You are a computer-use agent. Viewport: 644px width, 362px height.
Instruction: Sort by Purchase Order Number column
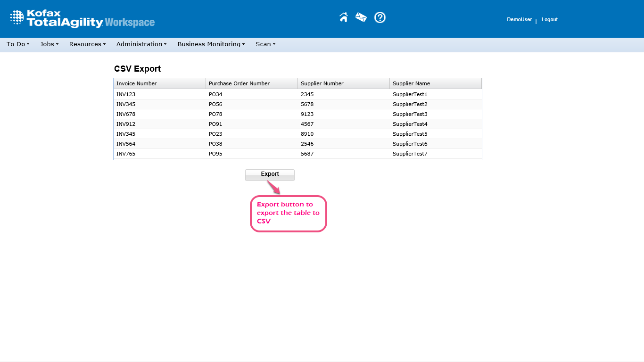pos(239,83)
